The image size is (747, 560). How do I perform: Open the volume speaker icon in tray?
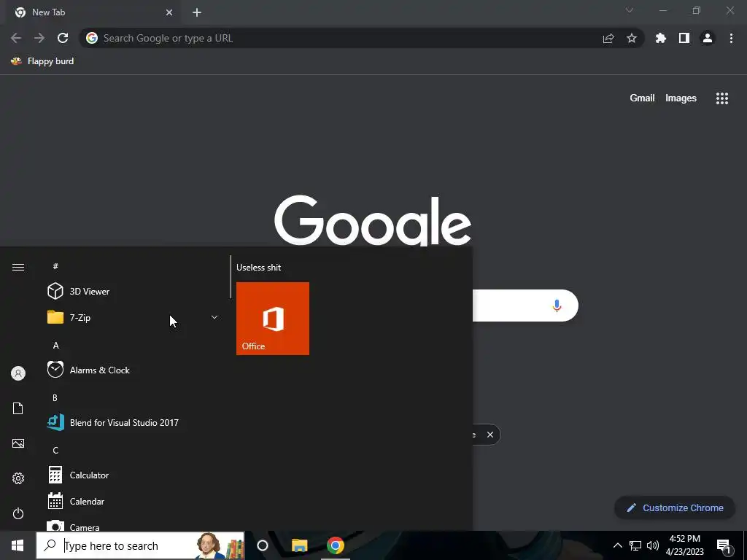[x=653, y=545]
